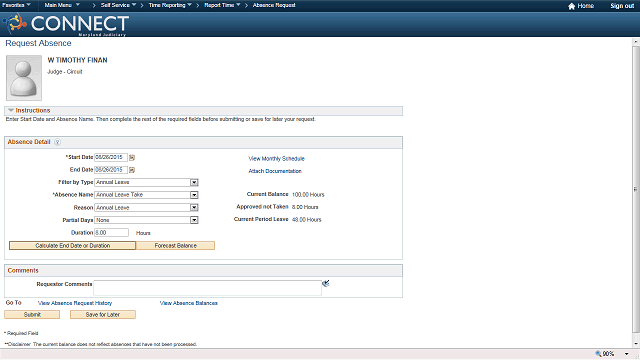Open Attach Documentation link

pos(275,171)
